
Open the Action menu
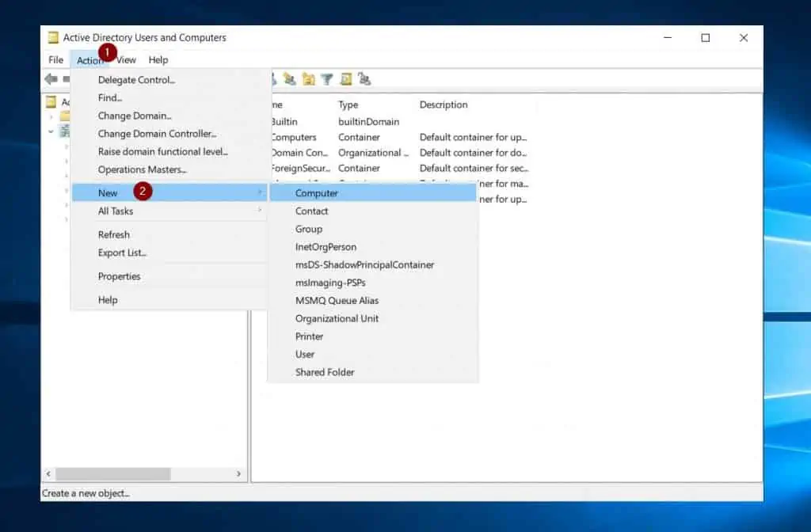pyautogui.click(x=89, y=60)
